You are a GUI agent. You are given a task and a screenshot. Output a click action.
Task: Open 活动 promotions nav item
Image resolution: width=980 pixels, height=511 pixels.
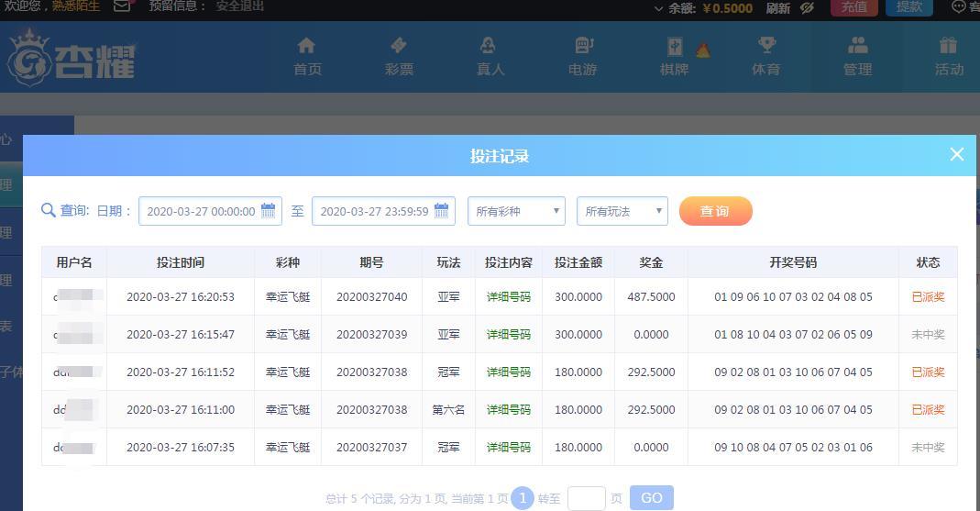[x=949, y=56]
